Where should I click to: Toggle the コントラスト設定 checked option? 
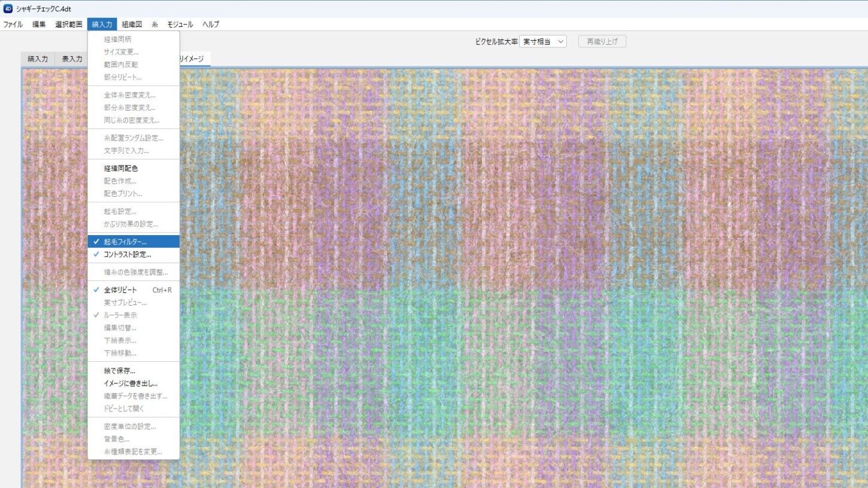point(127,254)
